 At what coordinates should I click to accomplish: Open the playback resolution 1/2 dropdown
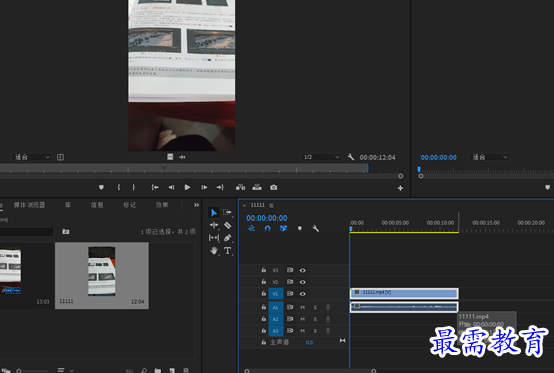tap(322, 157)
